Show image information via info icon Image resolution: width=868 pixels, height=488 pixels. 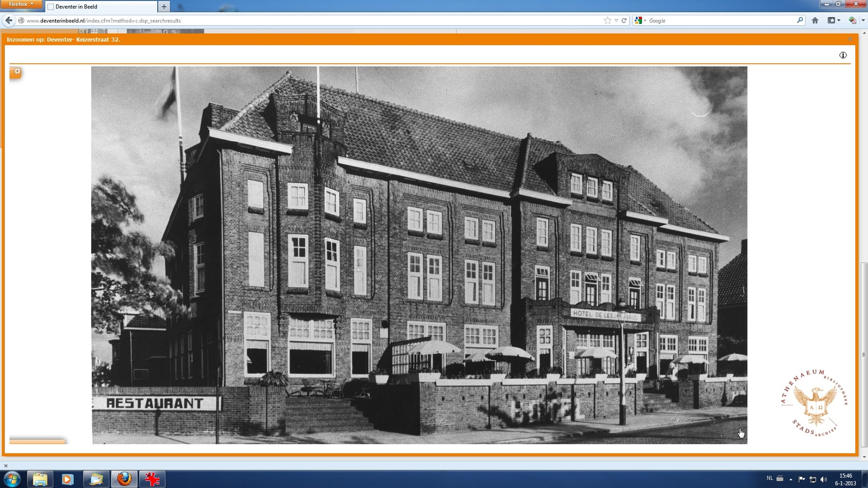click(x=843, y=55)
